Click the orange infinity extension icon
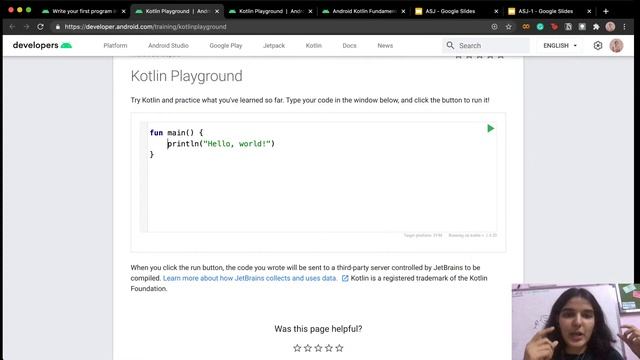This screenshot has height=360, width=640. [x=526, y=27]
